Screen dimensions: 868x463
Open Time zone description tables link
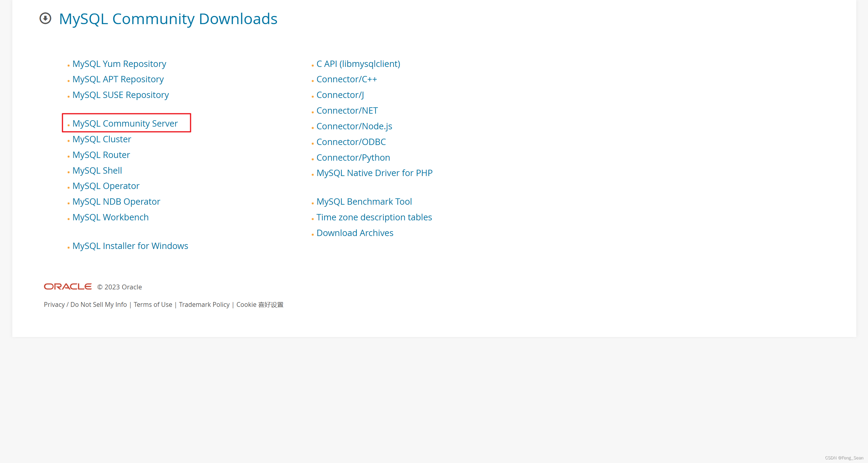click(374, 217)
